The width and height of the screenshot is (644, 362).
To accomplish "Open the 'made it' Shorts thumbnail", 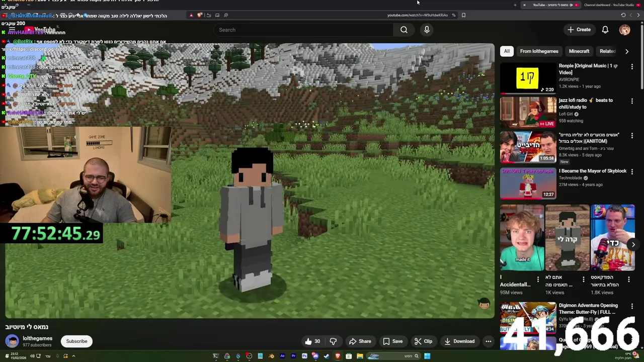I will [522, 238].
